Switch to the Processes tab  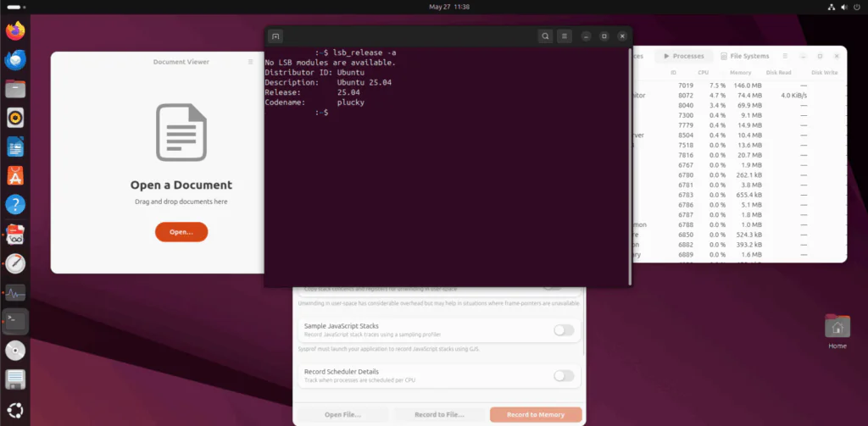[684, 56]
